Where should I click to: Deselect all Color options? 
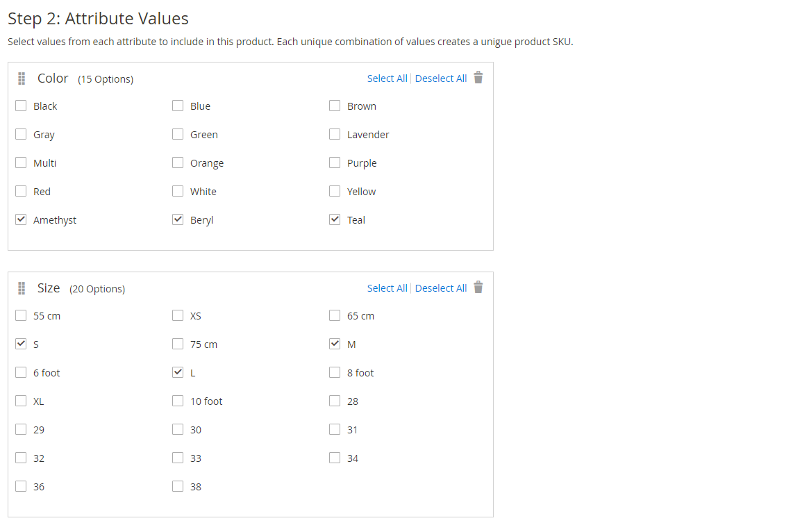click(440, 78)
